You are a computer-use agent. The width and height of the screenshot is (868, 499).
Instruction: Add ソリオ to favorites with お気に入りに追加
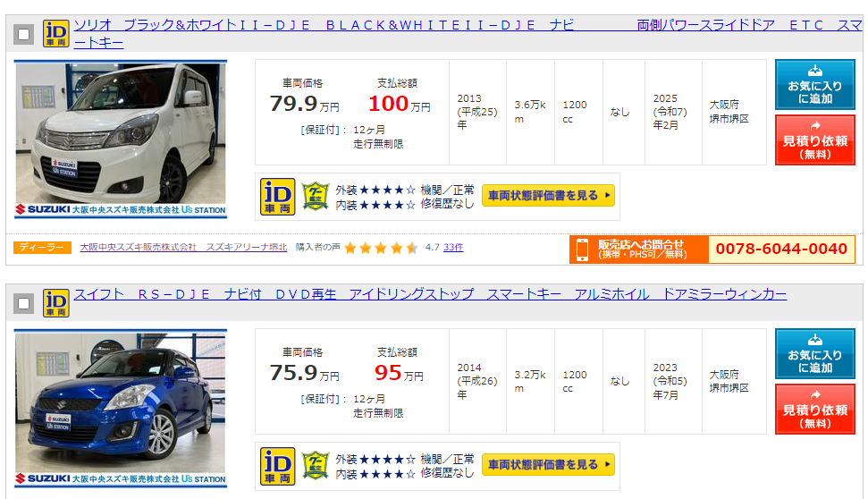click(x=815, y=85)
